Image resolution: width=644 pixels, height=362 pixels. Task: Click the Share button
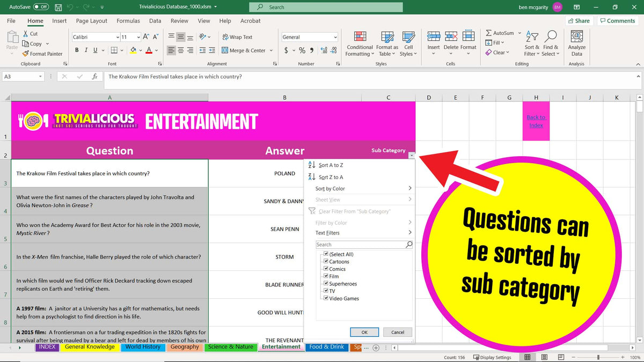[579, 21]
